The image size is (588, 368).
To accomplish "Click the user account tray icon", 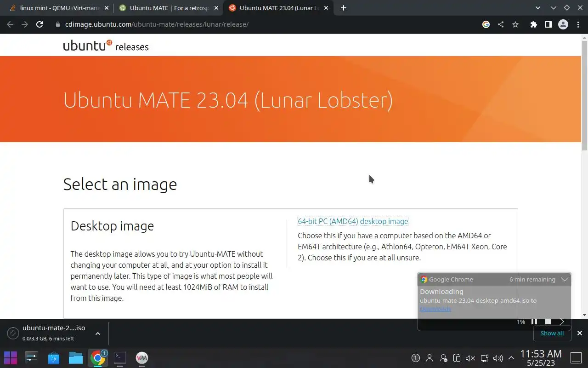I will (430, 358).
